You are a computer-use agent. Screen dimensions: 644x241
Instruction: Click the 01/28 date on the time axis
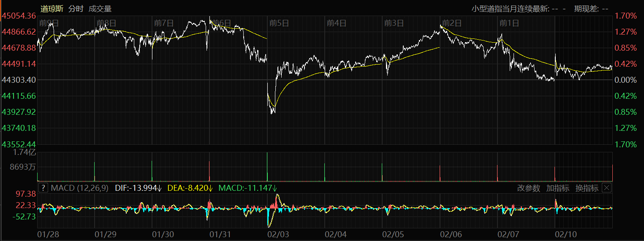[x=49, y=234]
